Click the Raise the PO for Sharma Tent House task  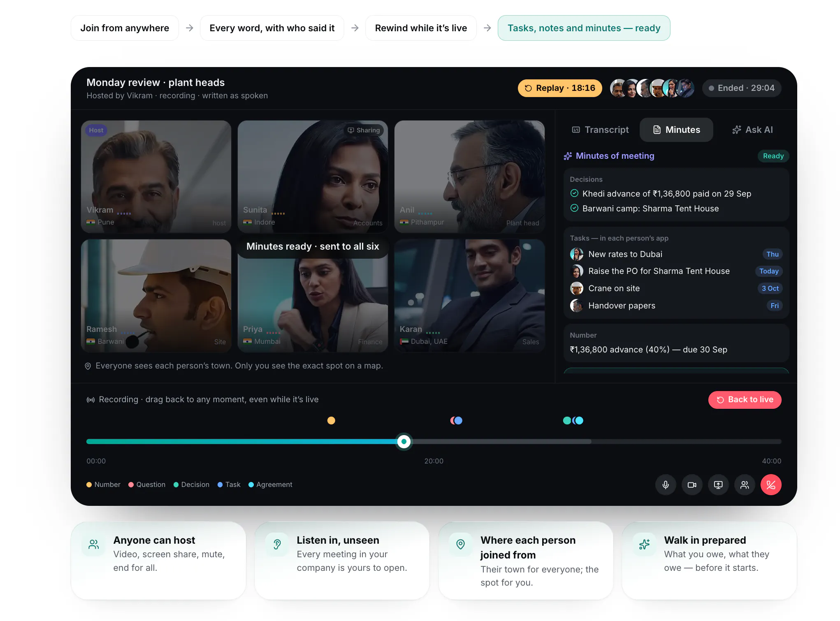pyautogui.click(x=676, y=271)
